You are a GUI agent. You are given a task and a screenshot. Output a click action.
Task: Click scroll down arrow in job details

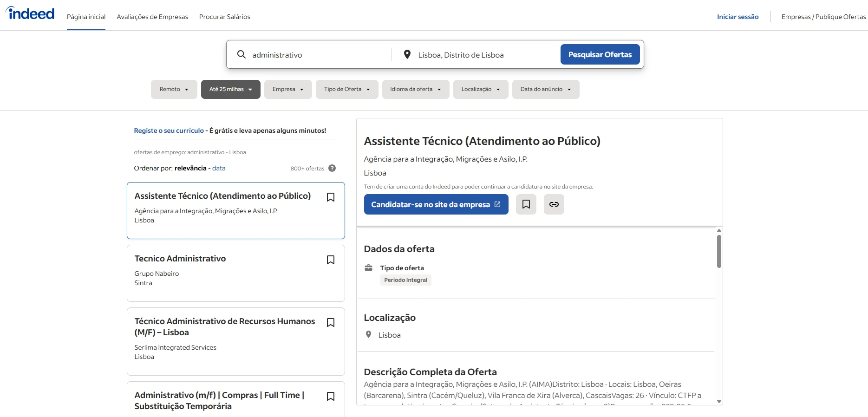[719, 402]
